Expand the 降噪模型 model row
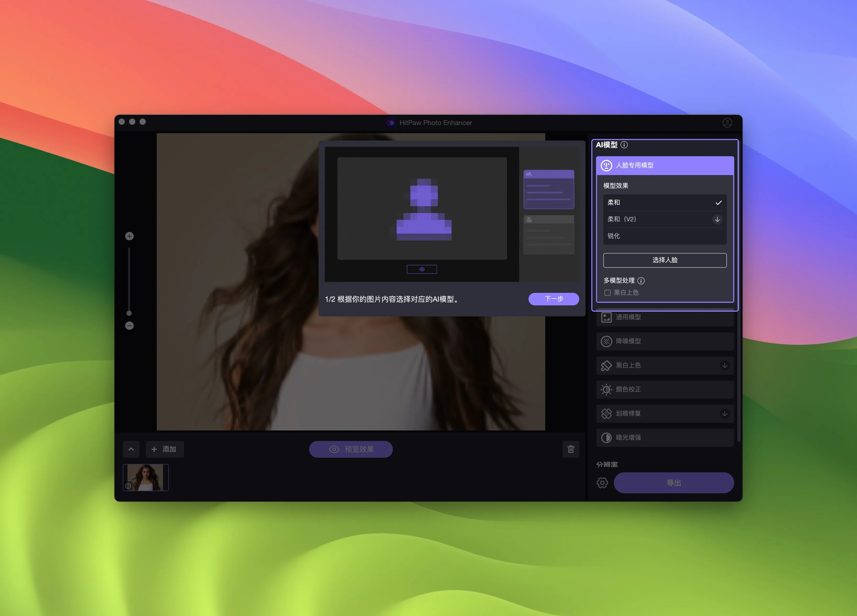Viewport: 857px width, 616px height. tap(665, 341)
